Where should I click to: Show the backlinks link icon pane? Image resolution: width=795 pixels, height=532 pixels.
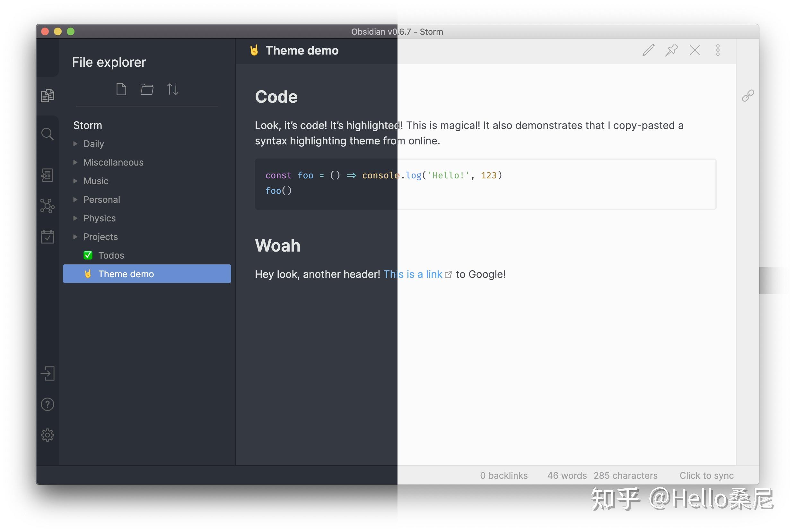(747, 96)
